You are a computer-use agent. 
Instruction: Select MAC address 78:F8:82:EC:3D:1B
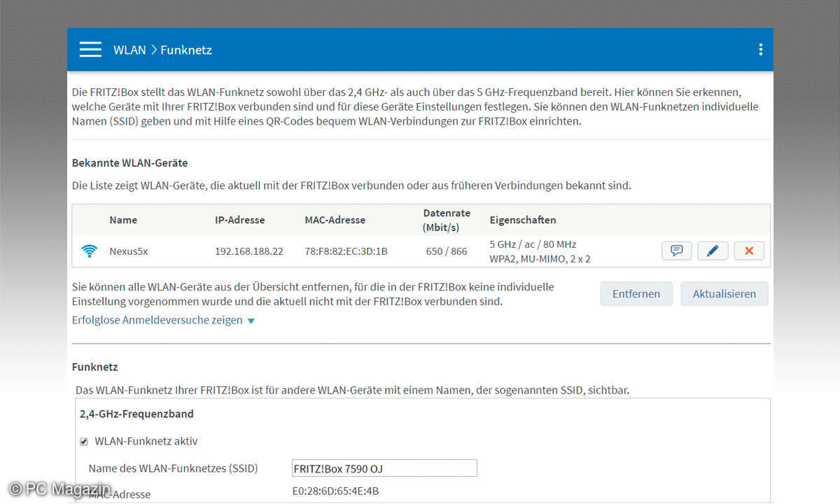[x=346, y=251]
